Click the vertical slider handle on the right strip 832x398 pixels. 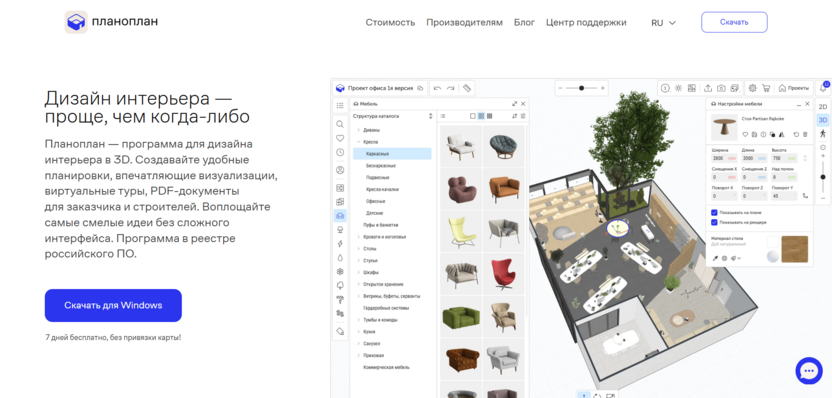pos(823,177)
